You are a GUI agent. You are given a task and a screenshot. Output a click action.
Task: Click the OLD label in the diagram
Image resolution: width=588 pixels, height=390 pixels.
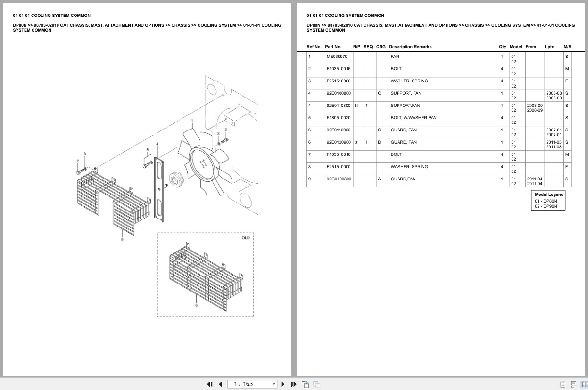click(246, 238)
